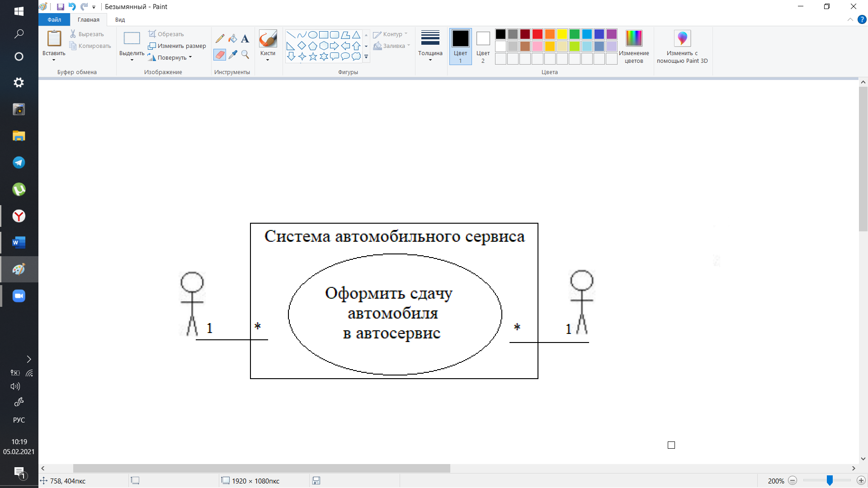Image resolution: width=868 pixels, height=488 pixels.
Task: Click the Save icon in title bar
Action: point(60,7)
